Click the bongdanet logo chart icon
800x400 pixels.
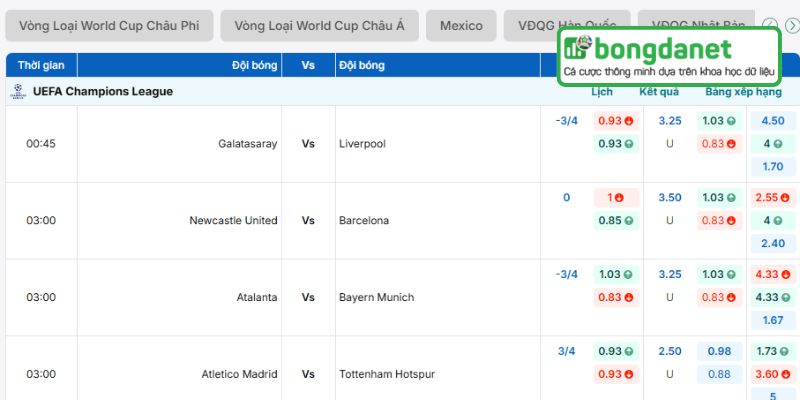[576, 48]
